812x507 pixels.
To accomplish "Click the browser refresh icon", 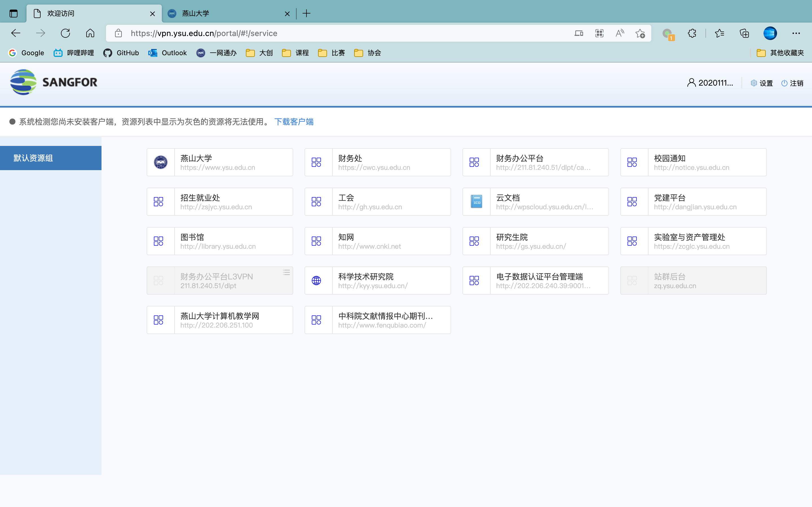I will coord(65,33).
